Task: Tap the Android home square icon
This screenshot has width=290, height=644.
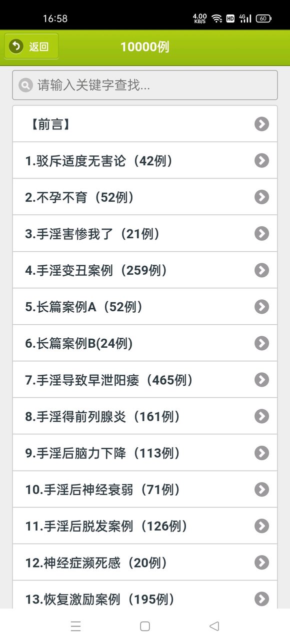Action: [145, 626]
